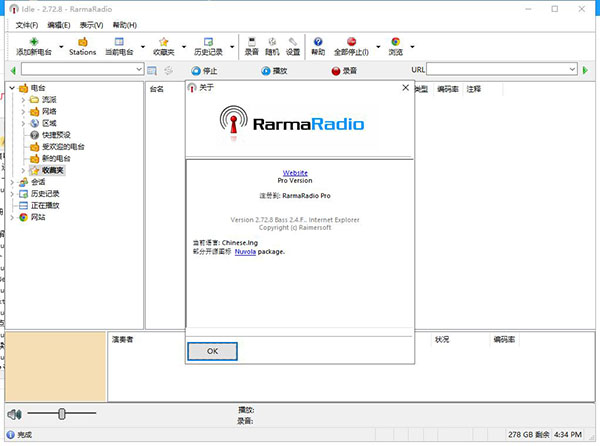Viewport: 600px width, 446px height.
Task: Click the album art thumbnail area
Action: 55,366
